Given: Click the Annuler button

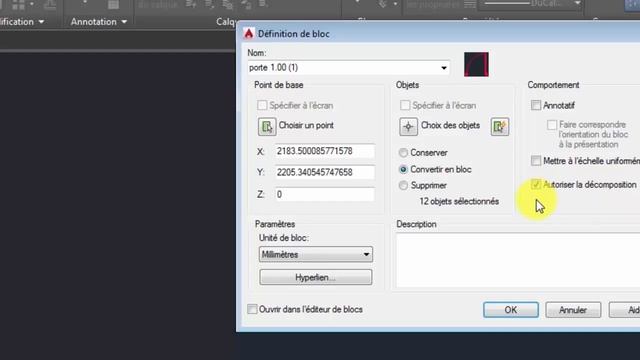Looking at the screenshot, I should click(573, 310).
